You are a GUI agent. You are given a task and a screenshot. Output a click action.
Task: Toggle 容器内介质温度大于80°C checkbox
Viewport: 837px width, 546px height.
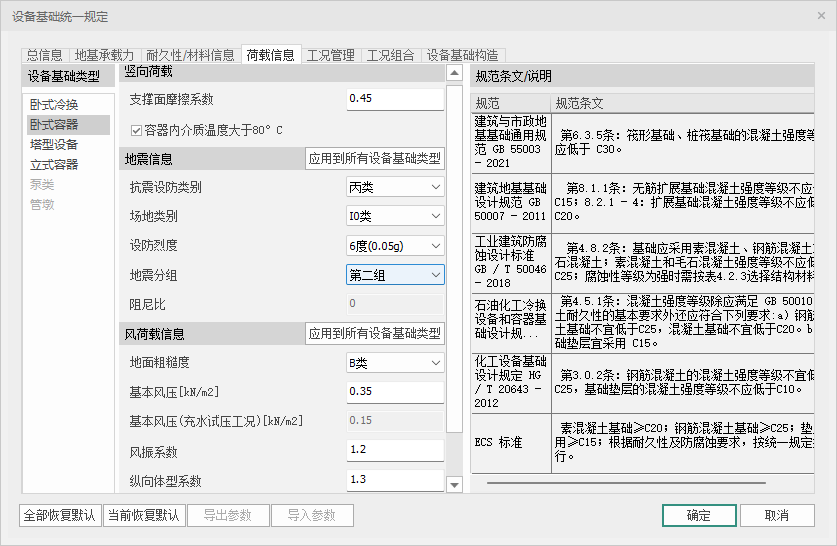[136, 130]
